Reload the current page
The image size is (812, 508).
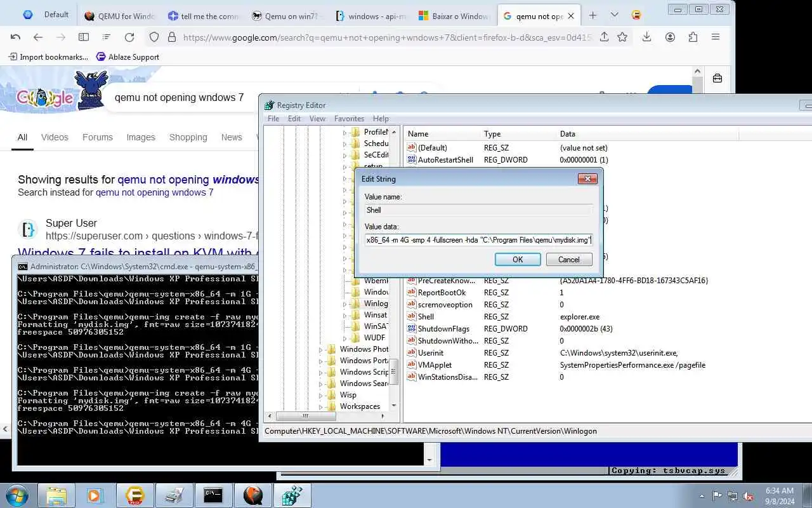point(129,37)
